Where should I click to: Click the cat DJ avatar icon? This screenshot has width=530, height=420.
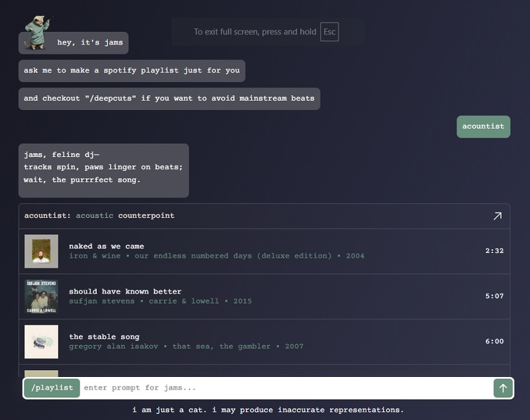coord(38,30)
